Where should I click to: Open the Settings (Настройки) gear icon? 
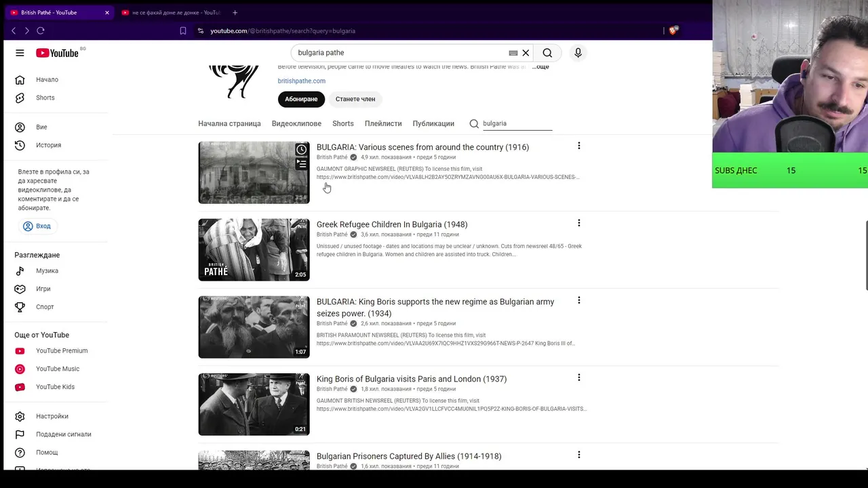pos(20,416)
